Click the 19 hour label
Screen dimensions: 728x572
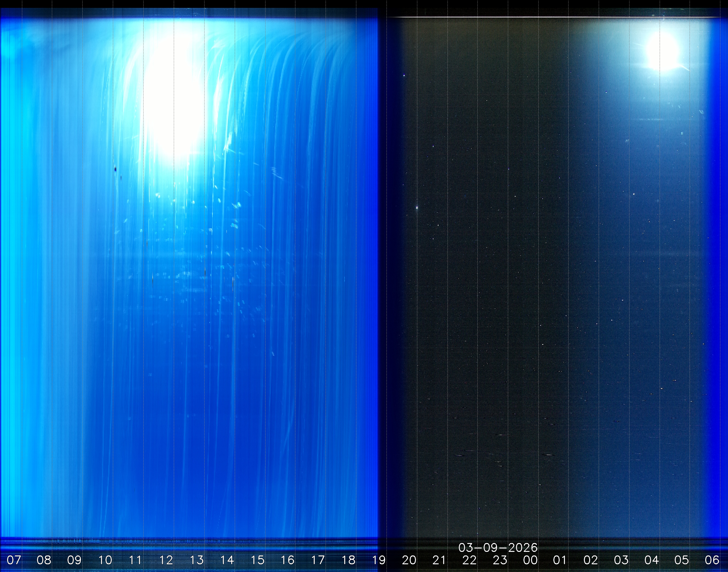pos(379,560)
